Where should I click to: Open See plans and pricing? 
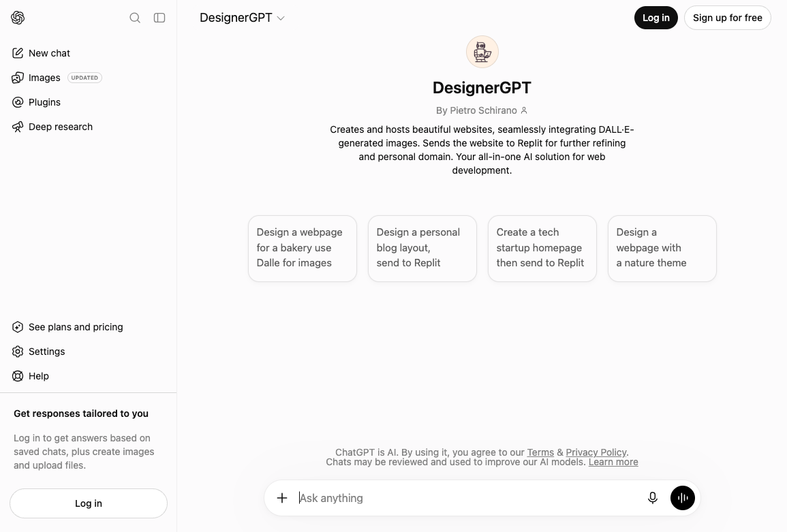tap(89, 327)
